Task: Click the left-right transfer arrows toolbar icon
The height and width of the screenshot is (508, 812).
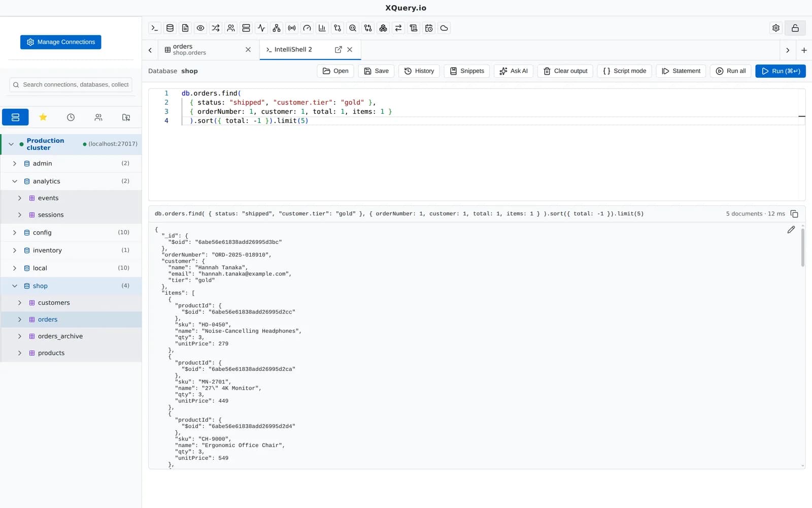Action: click(398, 28)
